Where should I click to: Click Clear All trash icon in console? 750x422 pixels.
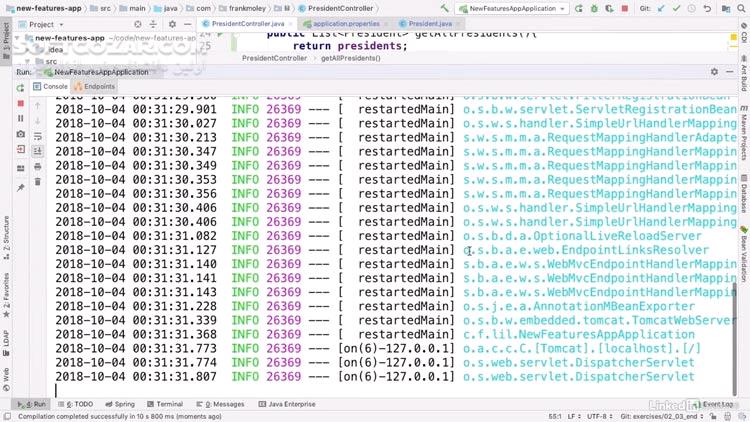tap(38, 182)
